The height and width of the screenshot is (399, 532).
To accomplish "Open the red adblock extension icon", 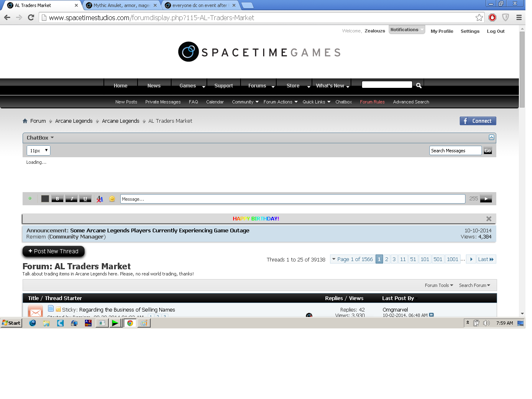I will coord(493,17).
